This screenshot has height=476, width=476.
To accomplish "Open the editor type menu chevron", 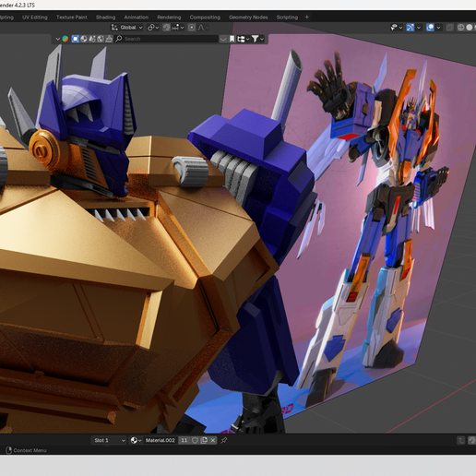I will click(x=57, y=39).
